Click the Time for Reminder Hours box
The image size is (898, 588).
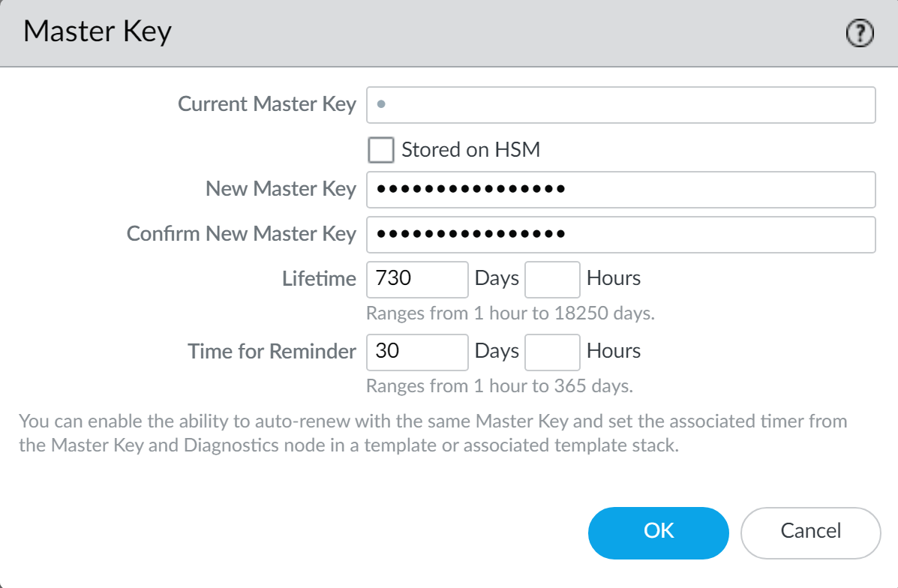[x=552, y=352]
